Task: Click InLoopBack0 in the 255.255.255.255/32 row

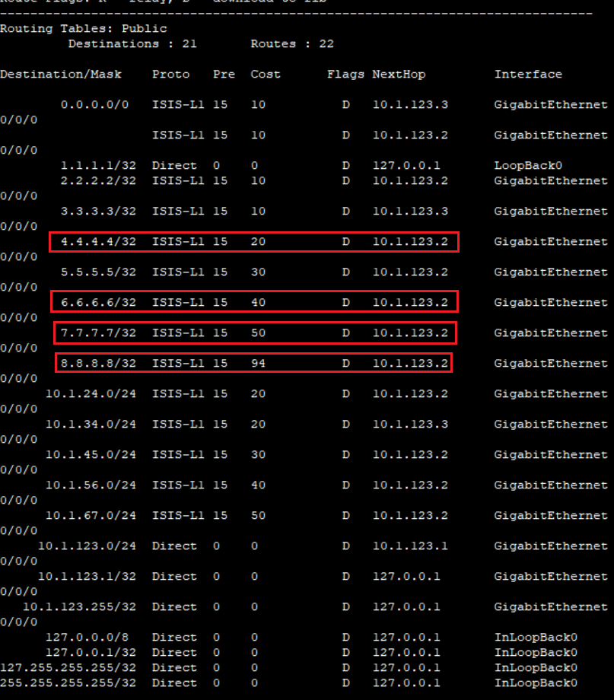Action: (x=536, y=682)
